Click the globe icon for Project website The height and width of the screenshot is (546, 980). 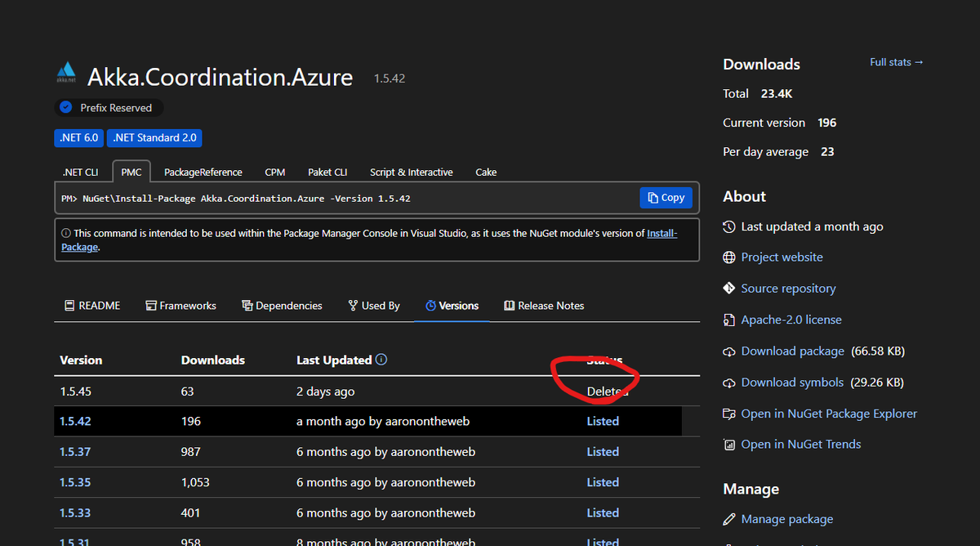pos(729,257)
